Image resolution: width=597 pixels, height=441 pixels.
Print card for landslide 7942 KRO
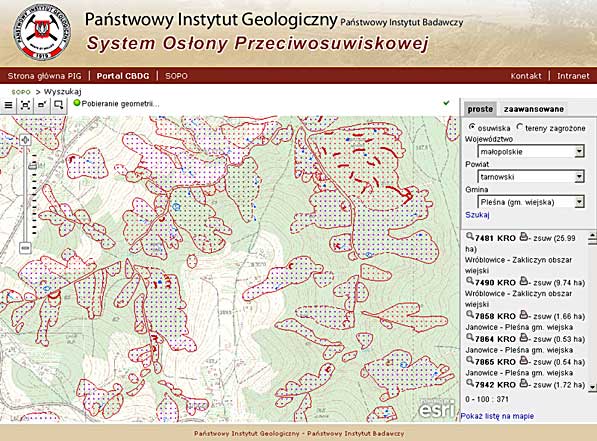(x=524, y=383)
